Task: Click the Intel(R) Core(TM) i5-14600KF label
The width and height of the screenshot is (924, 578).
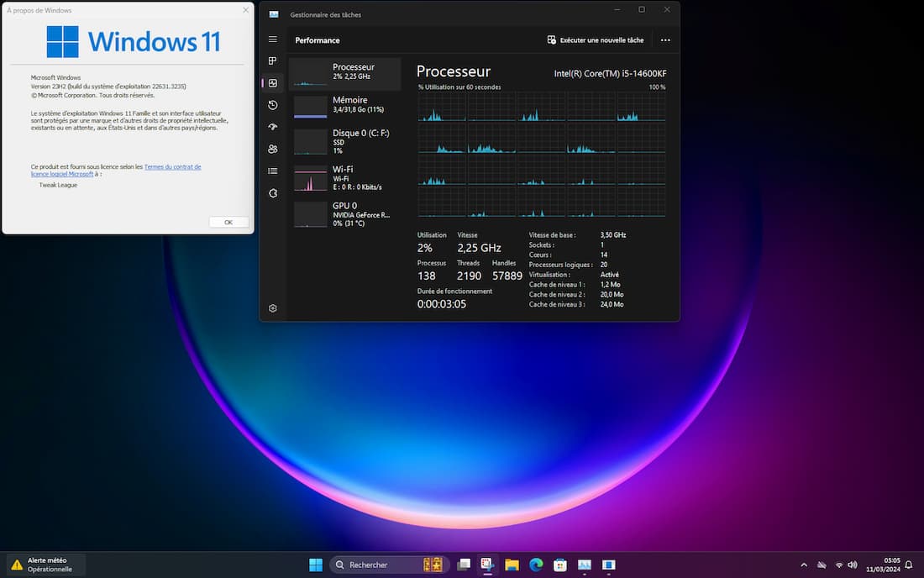Action: click(610, 74)
